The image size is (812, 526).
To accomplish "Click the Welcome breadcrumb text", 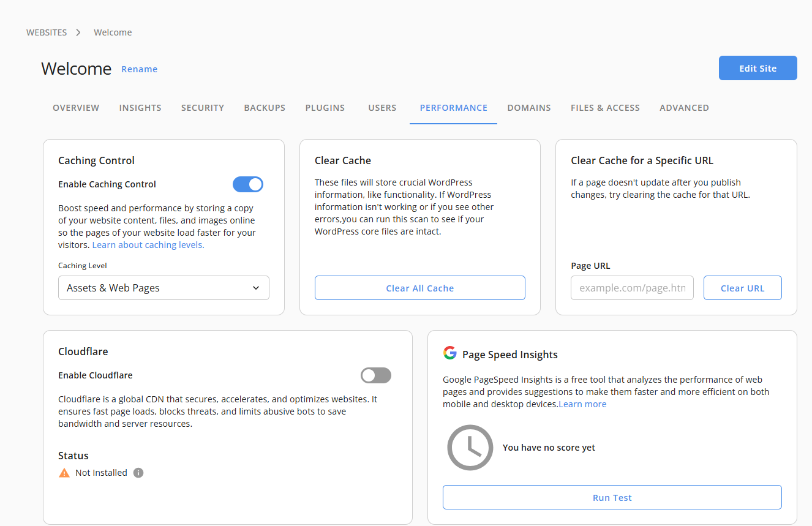I will pos(113,32).
